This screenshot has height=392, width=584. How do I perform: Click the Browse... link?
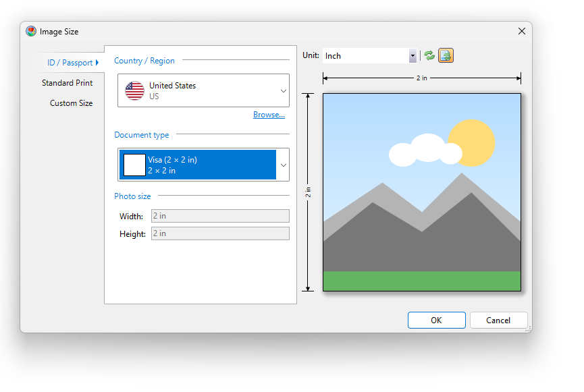point(269,115)
